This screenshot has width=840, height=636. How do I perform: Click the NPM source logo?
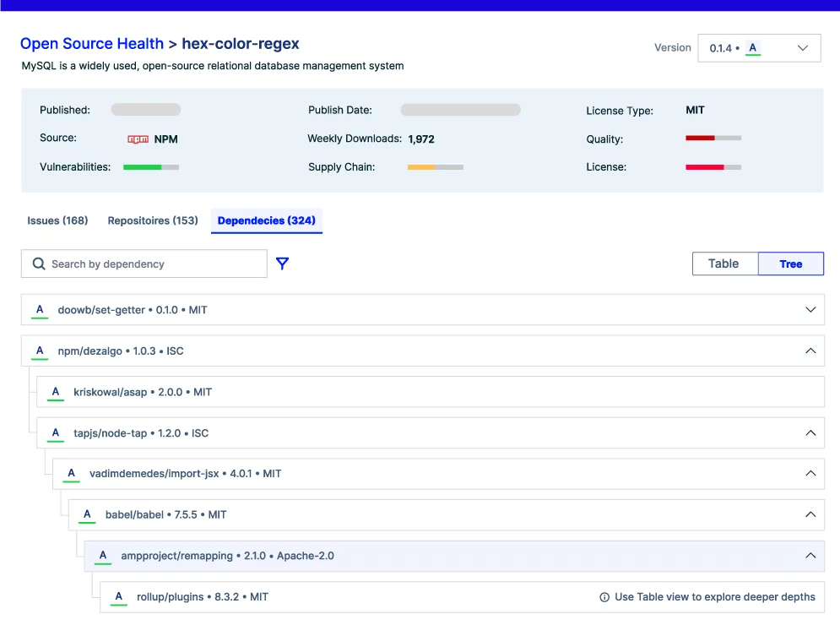[x=138, y=139]
